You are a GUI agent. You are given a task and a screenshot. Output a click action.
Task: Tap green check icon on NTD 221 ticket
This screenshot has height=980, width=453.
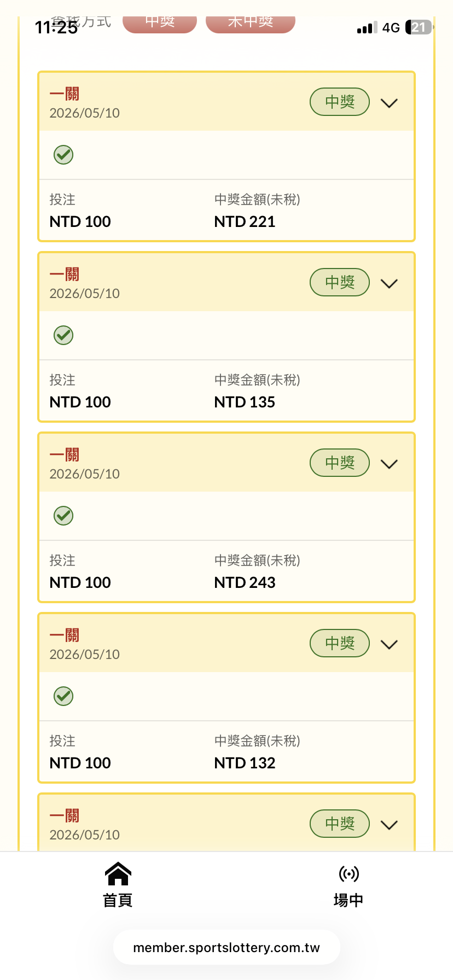point(63,155)
